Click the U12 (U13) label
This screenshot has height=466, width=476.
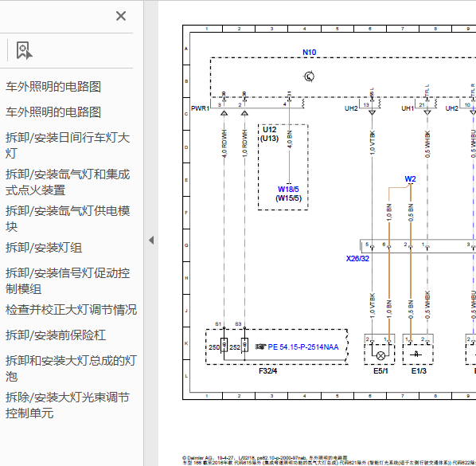point(270,134)
